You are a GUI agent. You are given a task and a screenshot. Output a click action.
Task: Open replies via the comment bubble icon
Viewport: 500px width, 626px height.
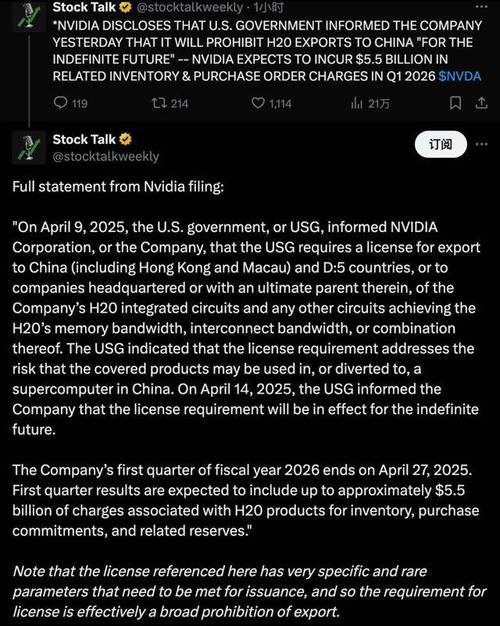point(60,103)
